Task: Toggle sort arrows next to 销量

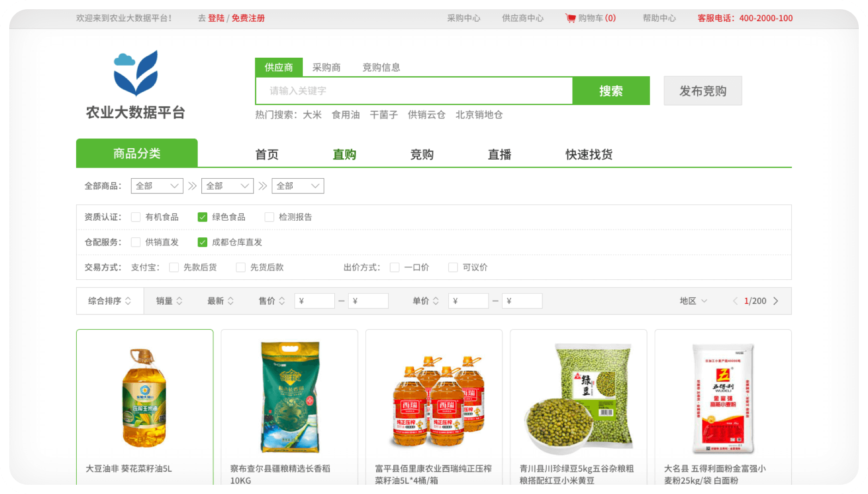Action: pyautogui.click(x=179, y=301)
